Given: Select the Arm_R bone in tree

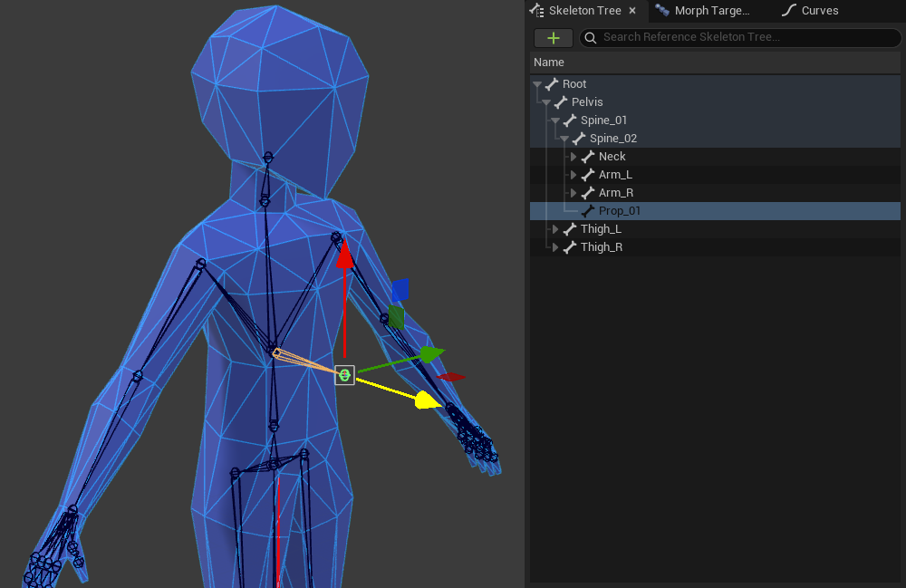Looking at the screenshot, I should [615, 193].
